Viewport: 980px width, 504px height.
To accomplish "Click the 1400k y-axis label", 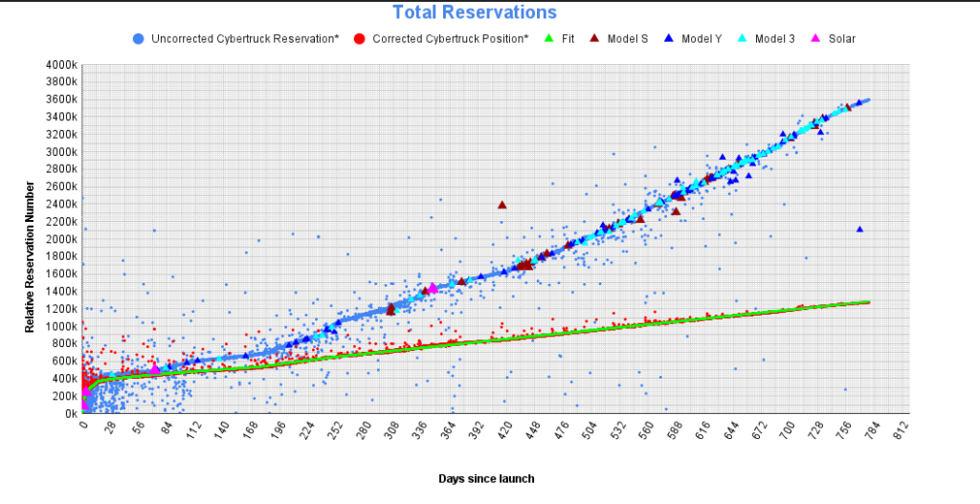I will 61,292.
